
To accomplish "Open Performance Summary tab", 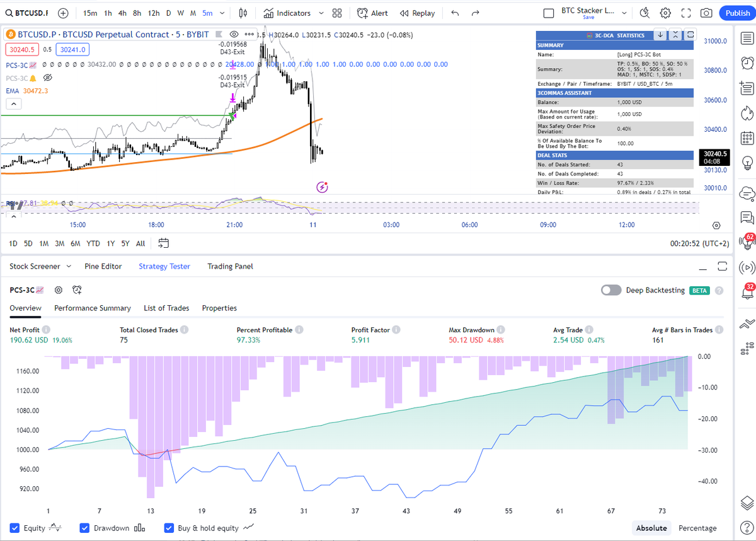I will click(x=93, y=308).
